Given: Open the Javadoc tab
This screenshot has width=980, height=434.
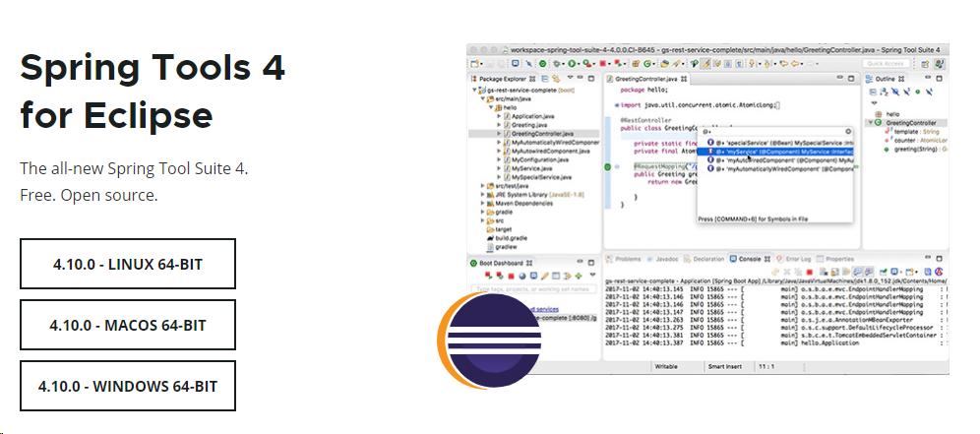Looking at the screenshot, I should [x=662, y=259].
